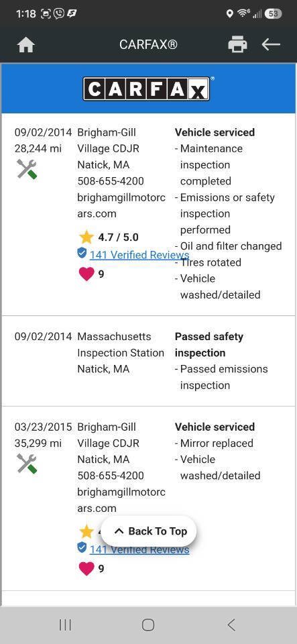Screen dimensions: 297x644
Task: Open 141 Verified Reviews link in 03/23/2015 record
Action: tap(139, 549)
